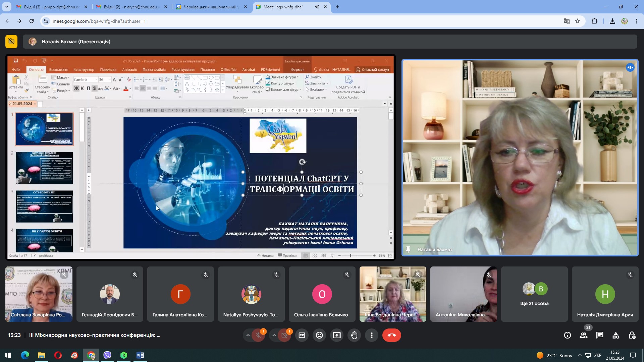Click the Ще 21 особа tile
Screen dimensions: 644x362
(x=534, y=294)
